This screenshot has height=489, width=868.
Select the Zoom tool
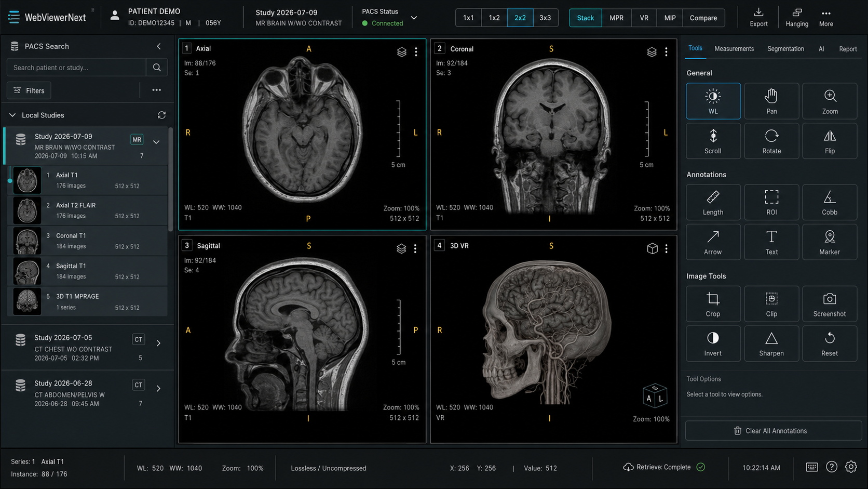[830, 101]
